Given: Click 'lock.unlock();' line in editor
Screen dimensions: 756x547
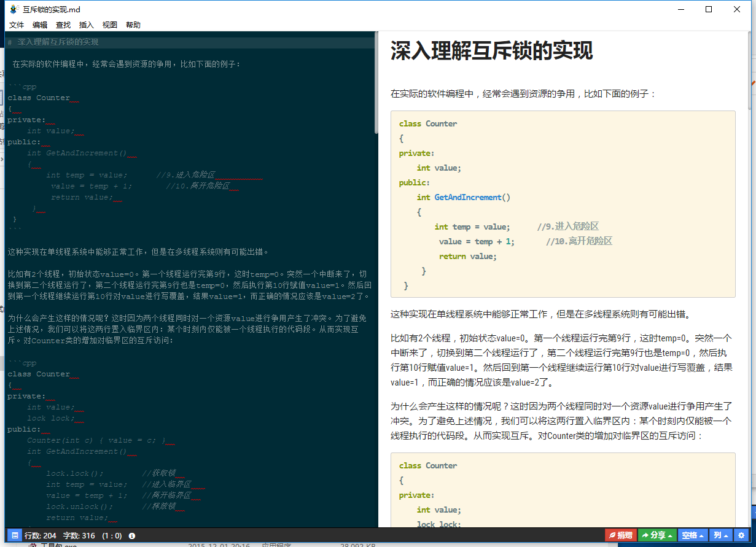Looking at the screenshot, I should tap(80, 506).
